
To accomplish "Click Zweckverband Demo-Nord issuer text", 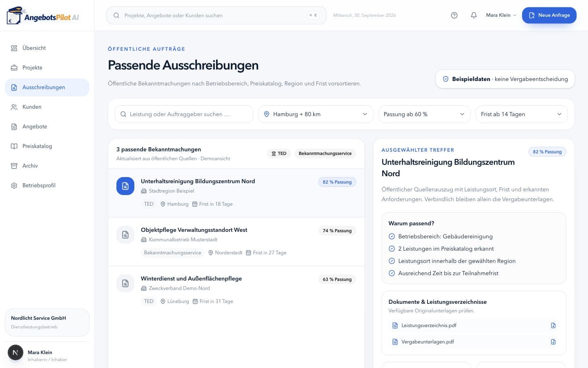I will (179, 288).
